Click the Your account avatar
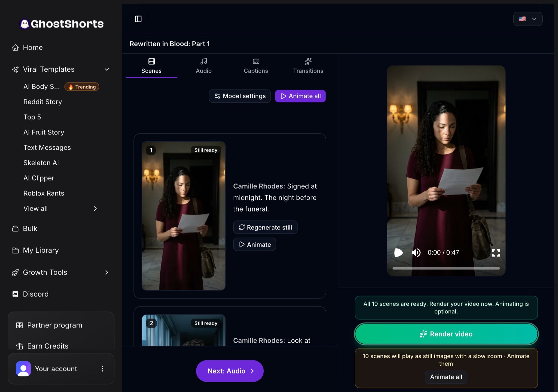 23,369
